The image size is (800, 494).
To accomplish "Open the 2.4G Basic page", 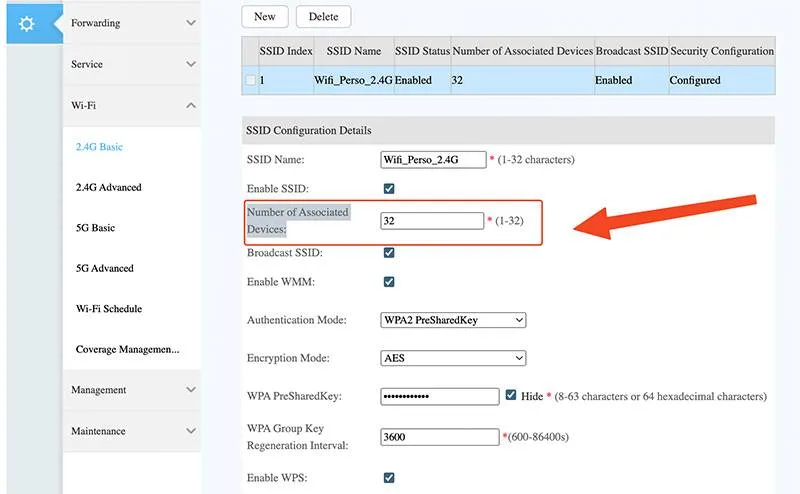I will pyautogui.click(x=99, y=147).
